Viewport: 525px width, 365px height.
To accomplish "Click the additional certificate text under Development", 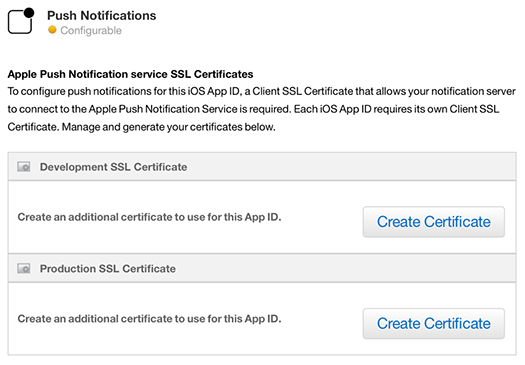I will point(149,217).
